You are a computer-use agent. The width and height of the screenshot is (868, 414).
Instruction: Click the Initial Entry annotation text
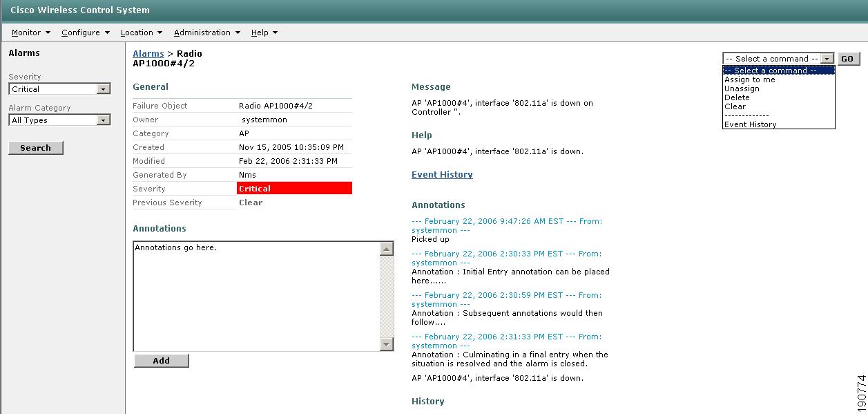click(510, 276)
